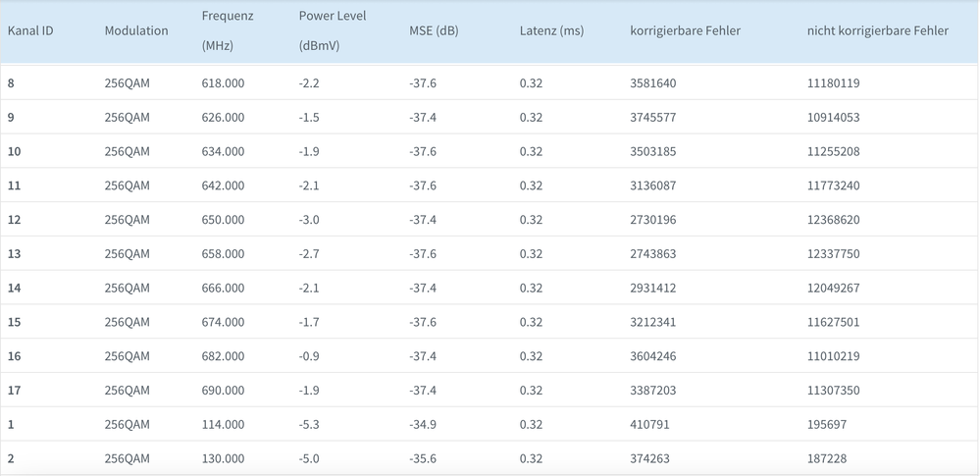Click correctable errors value 3503185

(653, 151)
